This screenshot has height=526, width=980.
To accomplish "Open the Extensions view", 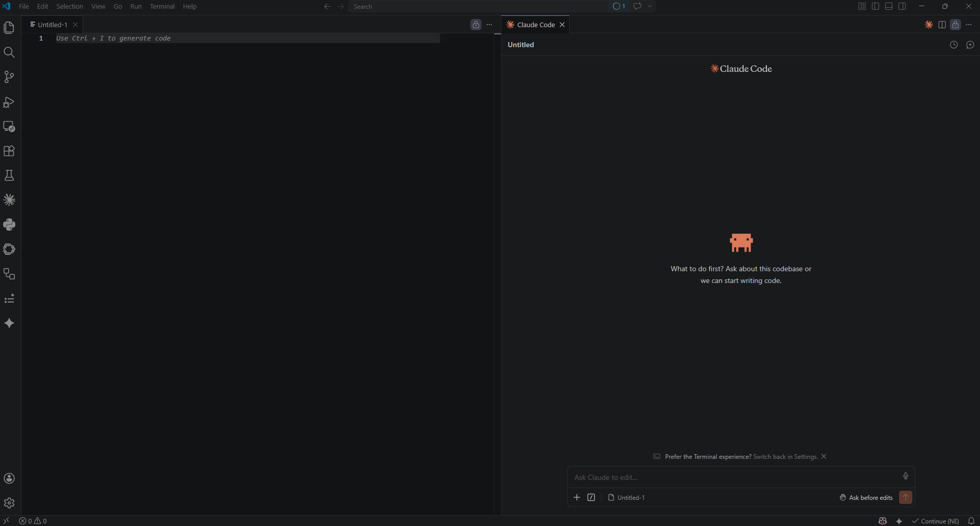I will 9,151.
